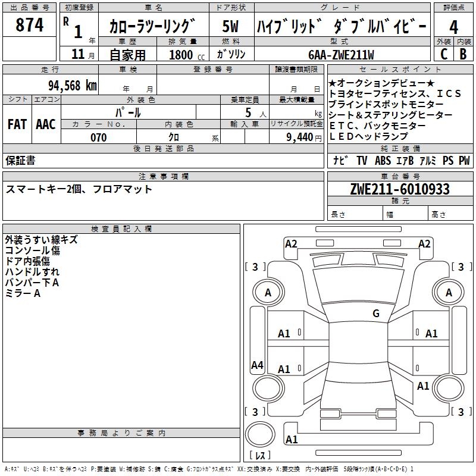Click the ABS equipment label

click(x=383, y=160)
